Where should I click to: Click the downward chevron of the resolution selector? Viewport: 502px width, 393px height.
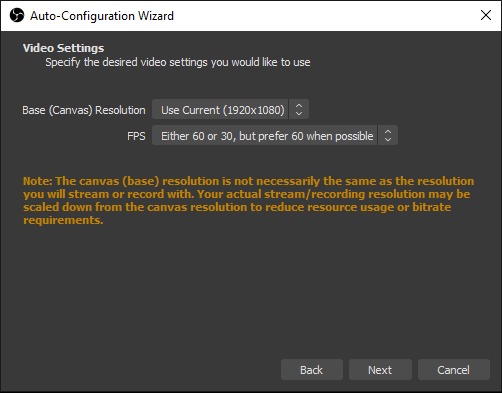click(x=299, y=113)
